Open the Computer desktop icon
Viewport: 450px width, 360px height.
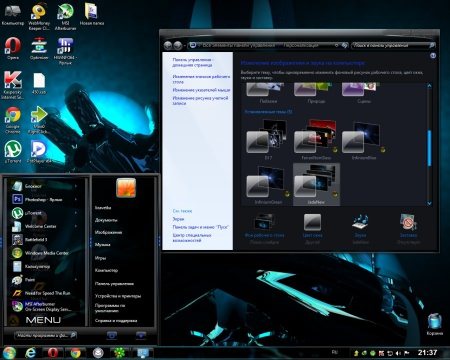pos(12,15)
